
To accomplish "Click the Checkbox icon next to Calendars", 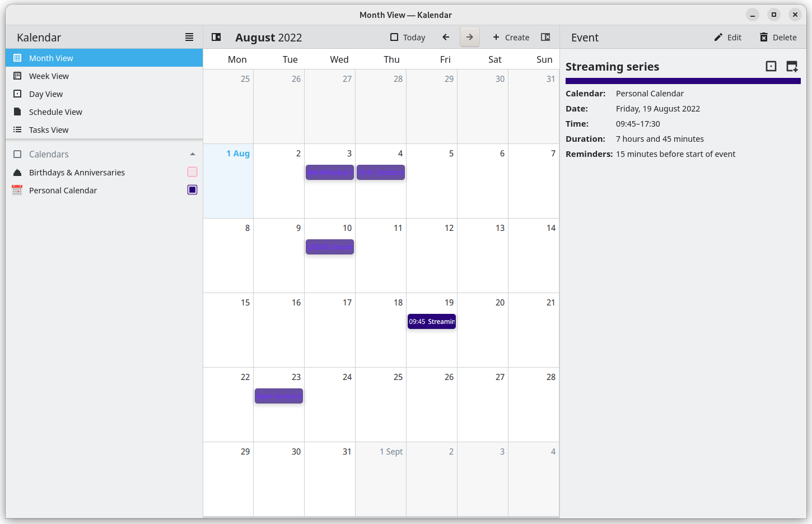I will click(17, 154).
